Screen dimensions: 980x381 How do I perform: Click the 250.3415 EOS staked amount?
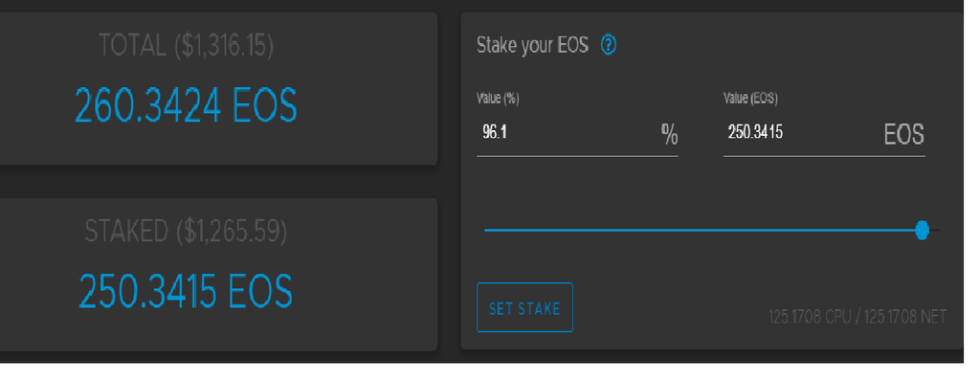(x=186, y=290)
